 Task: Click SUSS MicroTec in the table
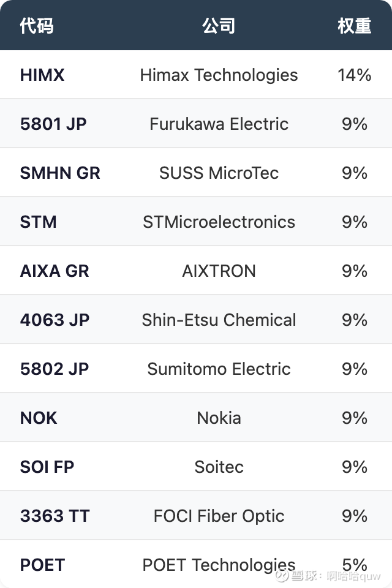[x=219, y=173]
